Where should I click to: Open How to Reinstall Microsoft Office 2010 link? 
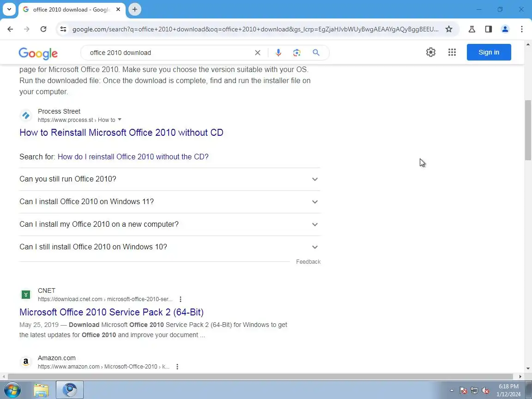[121, 133]
